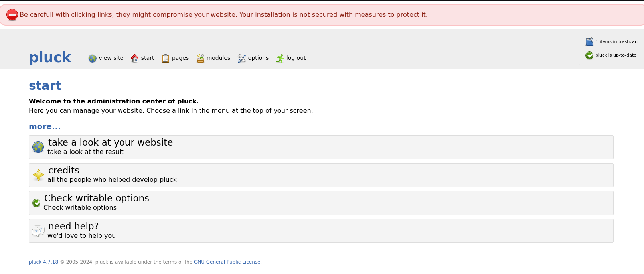Click the globe icon in website card
This screenshot has height=274, width=644.
(38, 147)
